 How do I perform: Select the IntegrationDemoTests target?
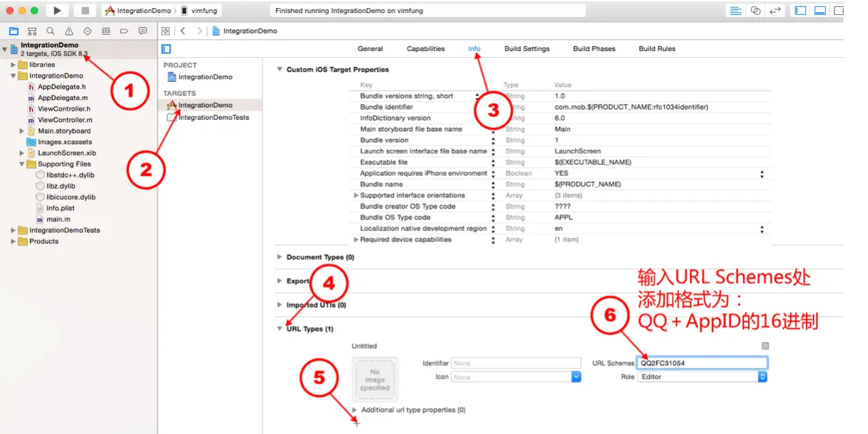coord(209,118)
